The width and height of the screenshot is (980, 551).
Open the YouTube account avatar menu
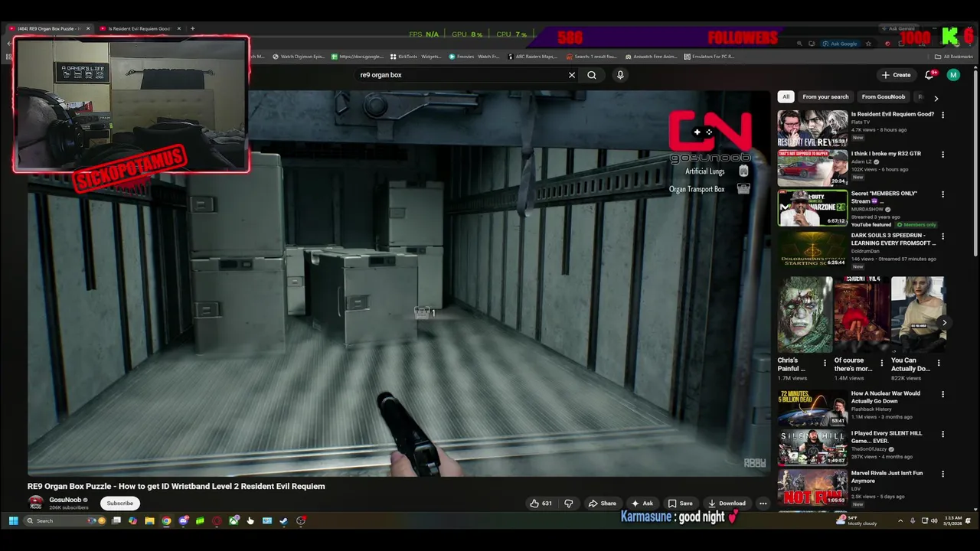(953, 75)
